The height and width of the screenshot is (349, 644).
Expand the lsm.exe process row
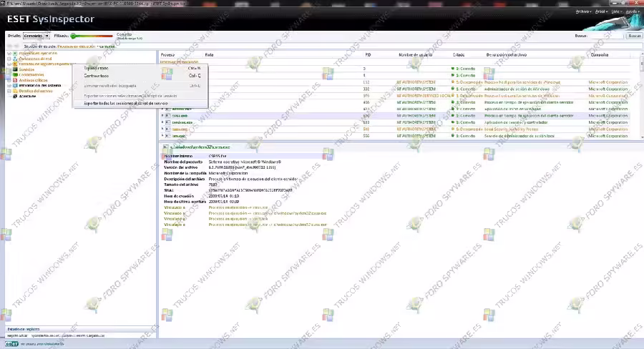pos(162,135)
